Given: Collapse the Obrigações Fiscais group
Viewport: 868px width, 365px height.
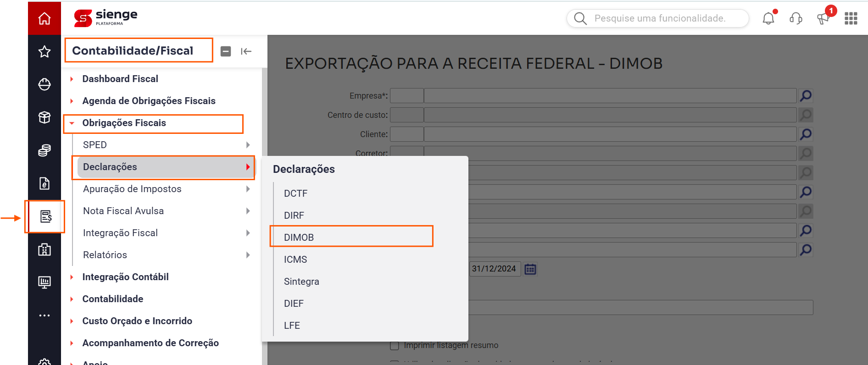Looking at the screenshot, I should [x=124, y=123].
